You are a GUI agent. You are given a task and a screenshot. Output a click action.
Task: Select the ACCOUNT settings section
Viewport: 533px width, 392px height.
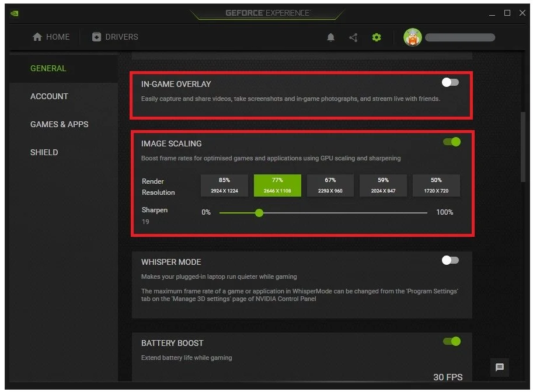point(49,96)
